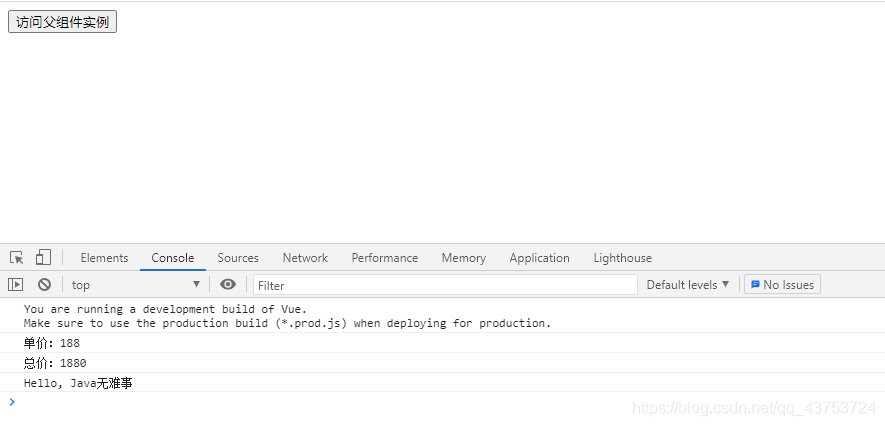Open the No Issues indicator
Image resolution: width=885 pixels, height=426 pixels.
coord(782,285)
